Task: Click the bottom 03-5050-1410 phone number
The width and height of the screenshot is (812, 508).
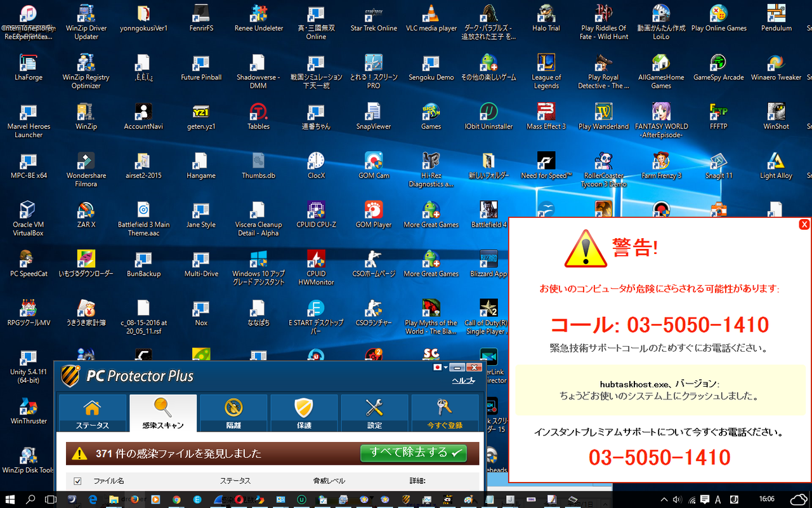Action: [x=659, y=457]
